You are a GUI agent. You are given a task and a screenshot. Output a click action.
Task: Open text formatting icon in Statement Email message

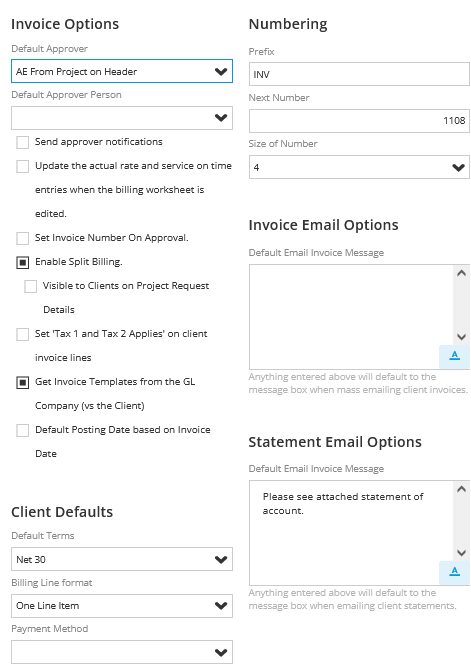[454, 572]
